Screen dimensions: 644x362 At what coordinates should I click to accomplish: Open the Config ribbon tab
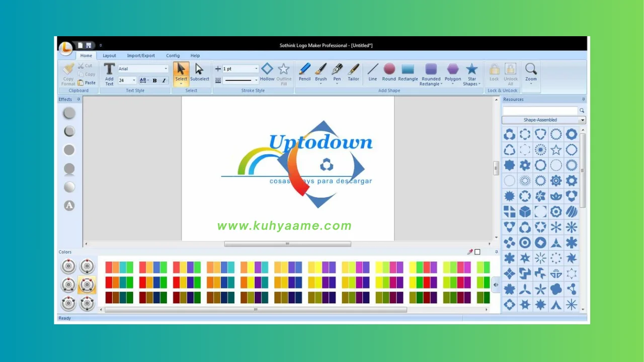click(173, 56)
